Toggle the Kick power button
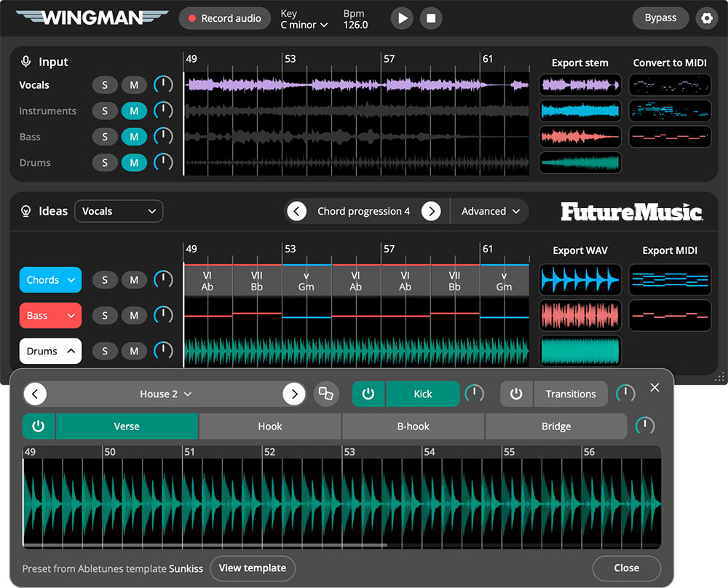The image size is (728, 588). pos(368,394)
